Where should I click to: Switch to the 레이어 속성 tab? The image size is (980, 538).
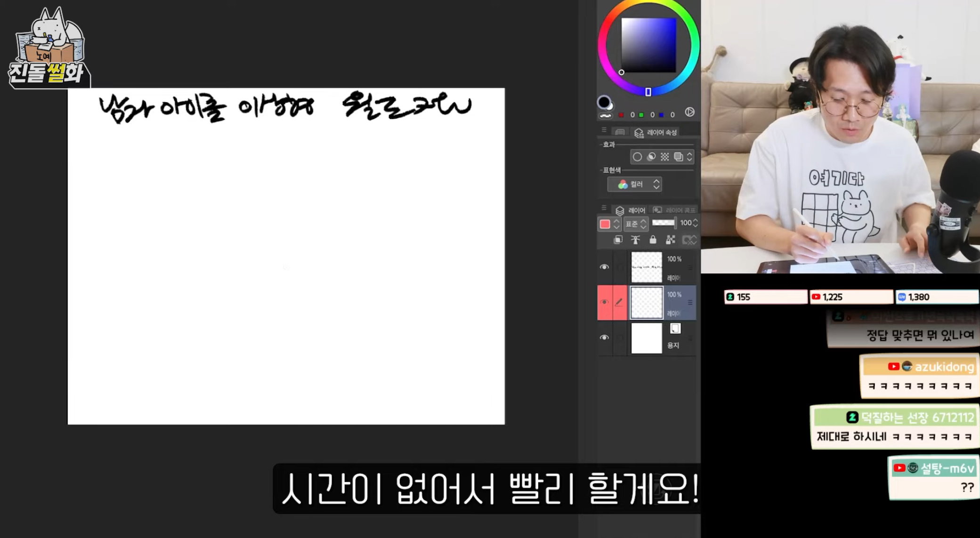[x=656, y=133]
